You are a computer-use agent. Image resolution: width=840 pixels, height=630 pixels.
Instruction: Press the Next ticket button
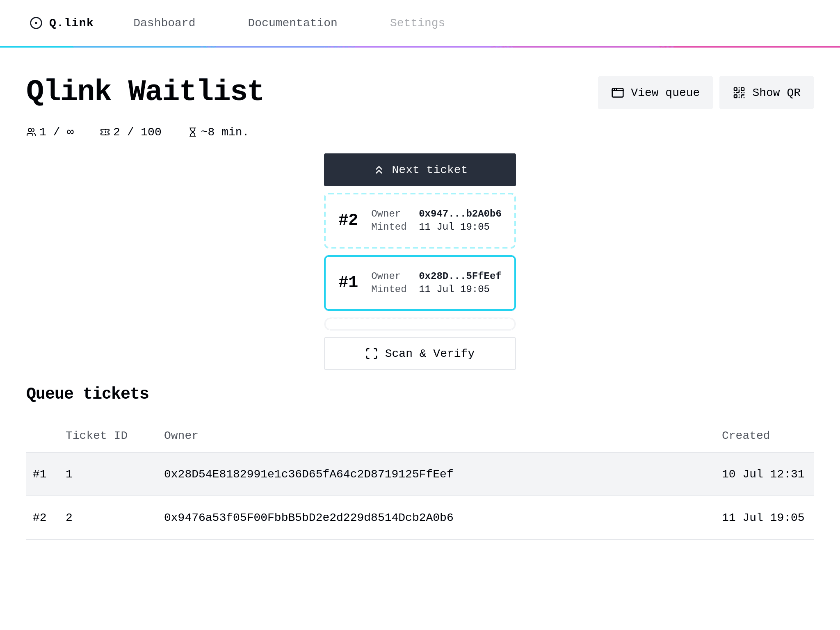point(420,169)
